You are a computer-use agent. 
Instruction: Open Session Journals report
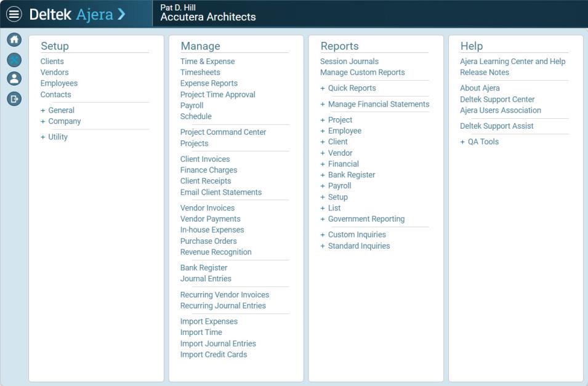click(349, 62)
